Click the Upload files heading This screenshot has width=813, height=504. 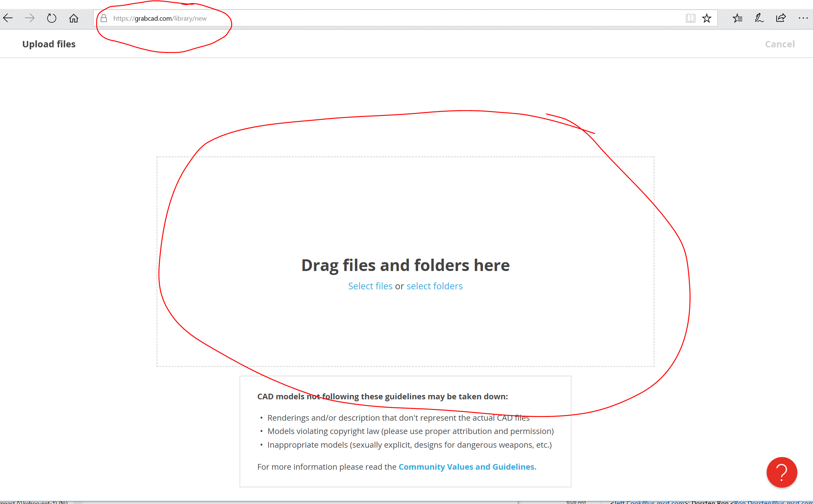[49, 44]
